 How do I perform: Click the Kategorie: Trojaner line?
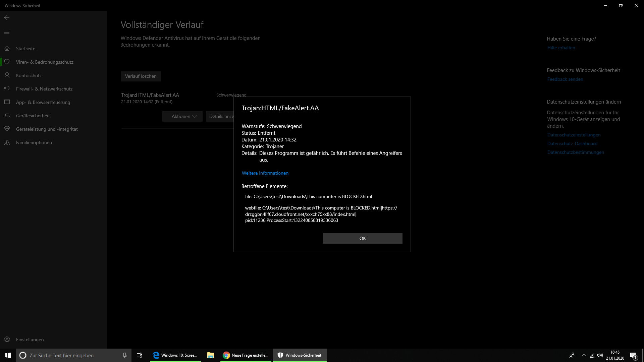(x=263, y=146)
